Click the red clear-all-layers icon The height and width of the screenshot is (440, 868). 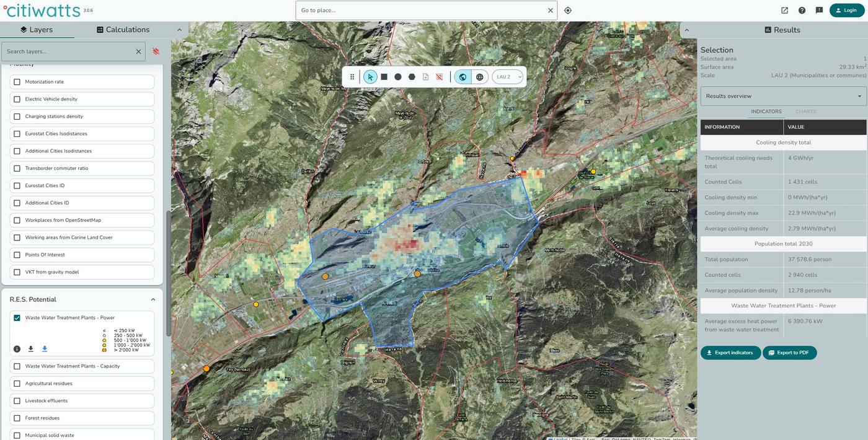tap(156, 51)
